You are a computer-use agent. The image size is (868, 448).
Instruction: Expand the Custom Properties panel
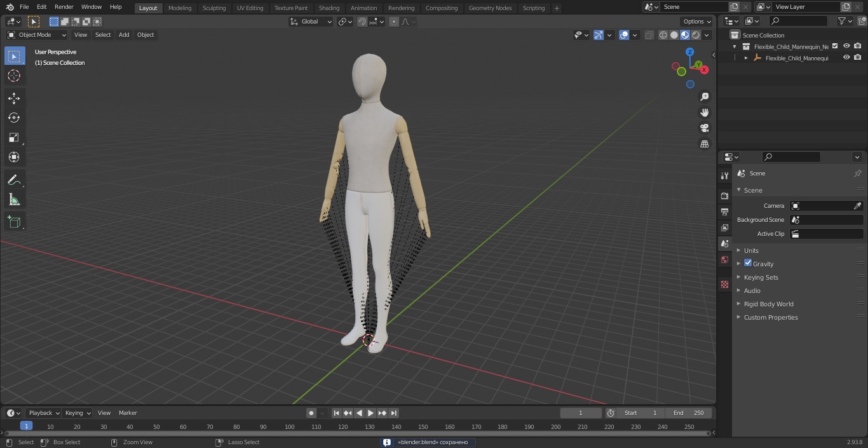pos(771,317)
